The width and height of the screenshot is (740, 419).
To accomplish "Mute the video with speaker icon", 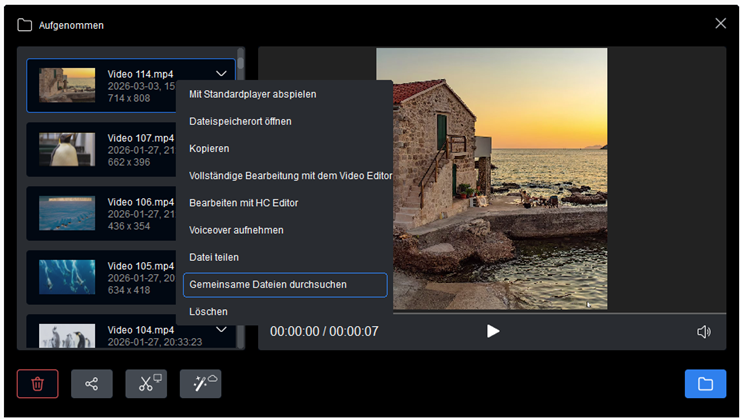I will pos(704,331).
